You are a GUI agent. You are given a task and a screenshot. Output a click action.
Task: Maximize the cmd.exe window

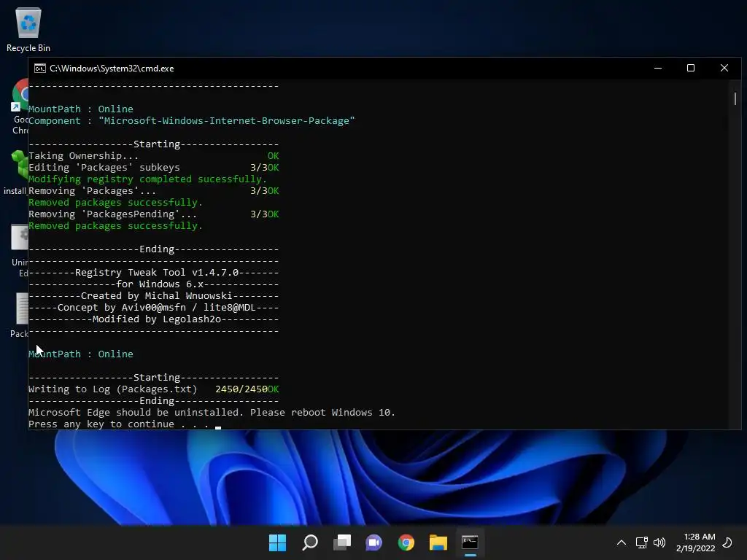pos(691,68)
